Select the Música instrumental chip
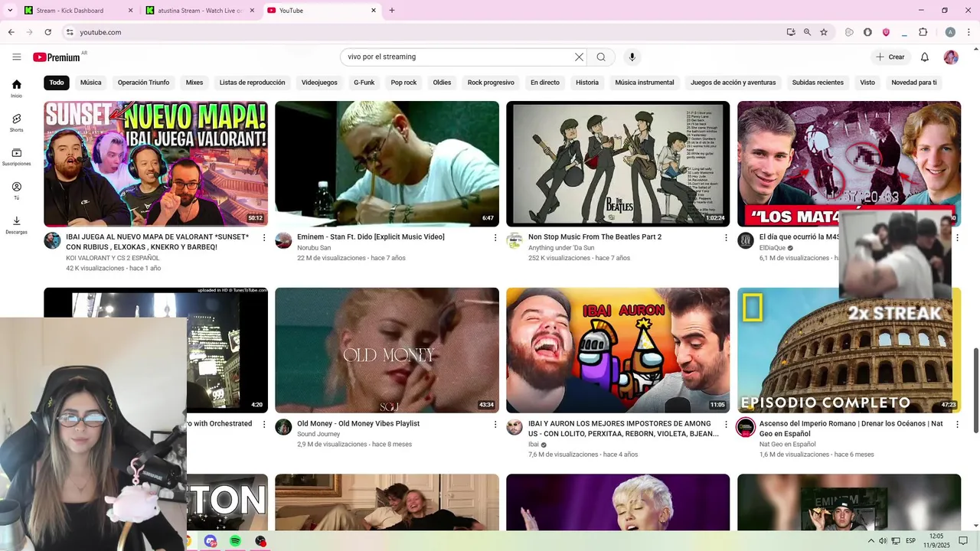 645,83
